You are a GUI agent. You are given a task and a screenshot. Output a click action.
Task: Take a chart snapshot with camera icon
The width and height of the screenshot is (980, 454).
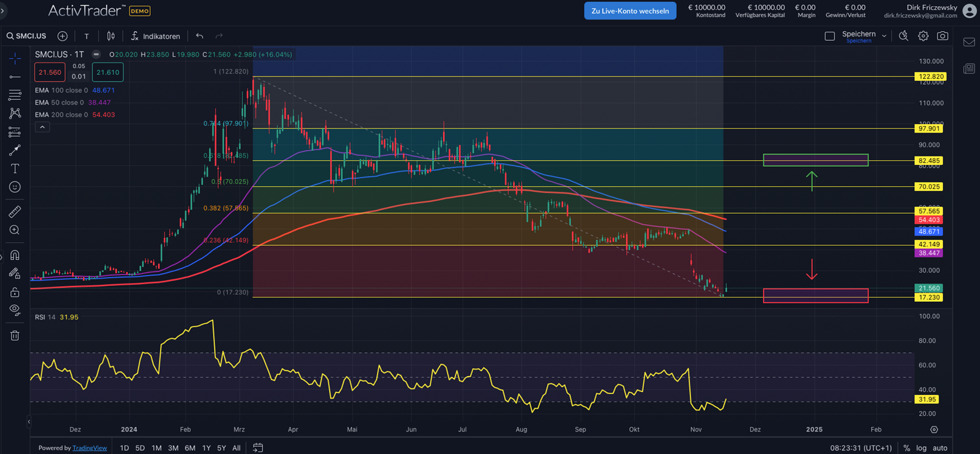[x=942, y=36]
